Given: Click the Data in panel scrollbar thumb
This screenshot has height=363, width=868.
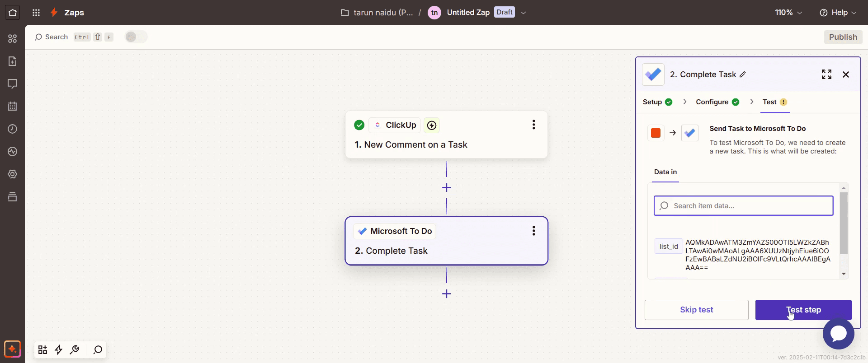Looking at the screenshot, I should (844, 223).
